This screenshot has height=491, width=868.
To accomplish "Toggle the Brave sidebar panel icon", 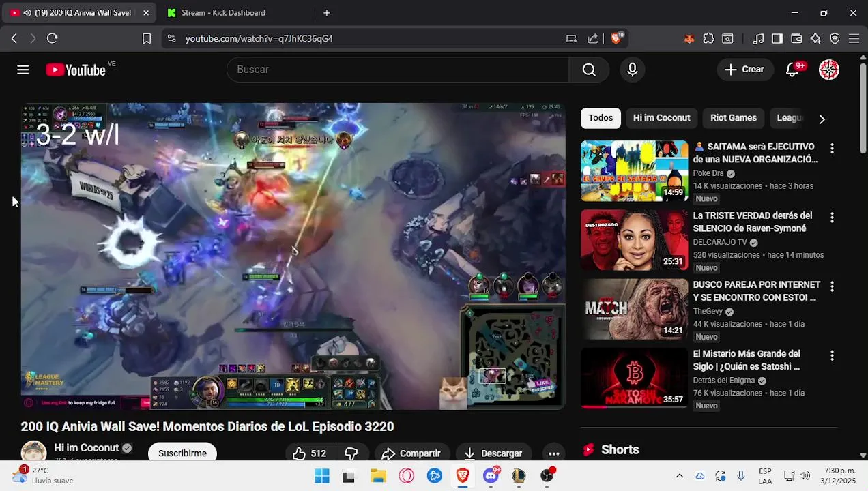I will point(777,39).
